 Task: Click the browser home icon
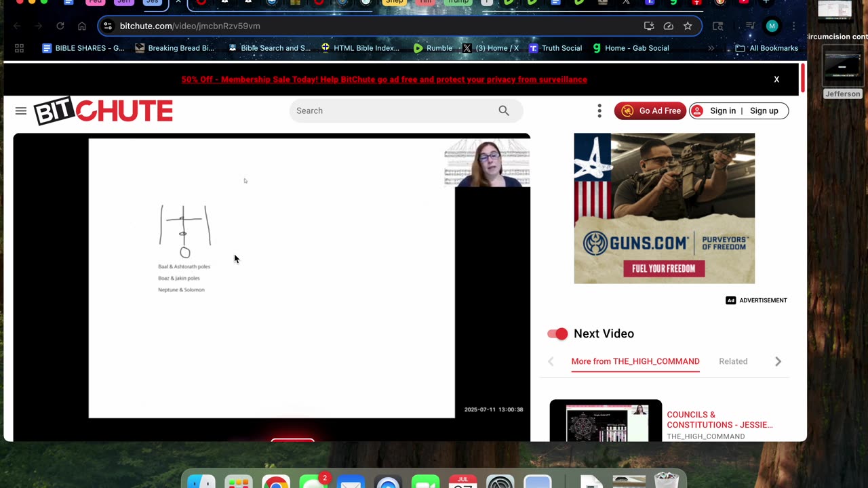[x=82, y=26]
